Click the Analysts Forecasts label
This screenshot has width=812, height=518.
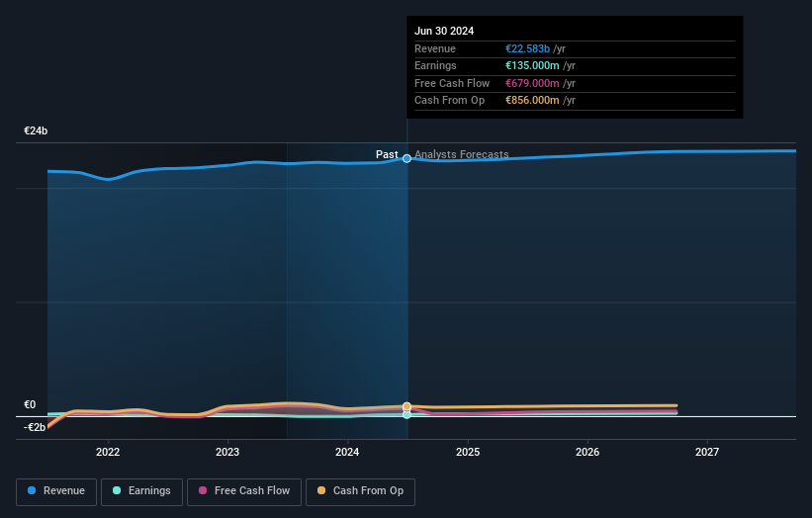(462, 154)
